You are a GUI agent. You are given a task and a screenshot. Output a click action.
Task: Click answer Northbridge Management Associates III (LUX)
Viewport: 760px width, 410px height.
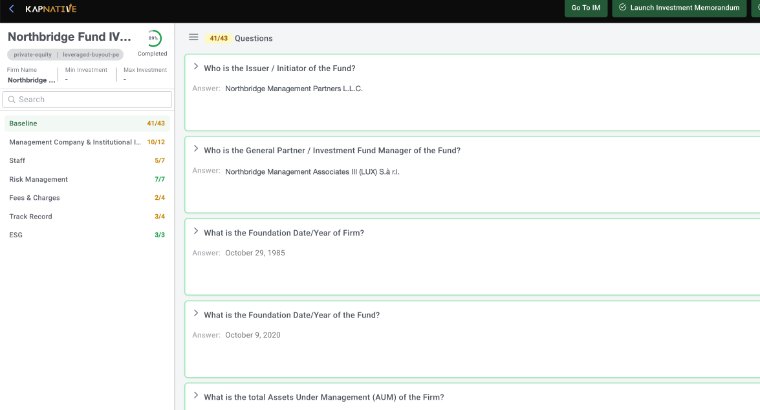312,172
